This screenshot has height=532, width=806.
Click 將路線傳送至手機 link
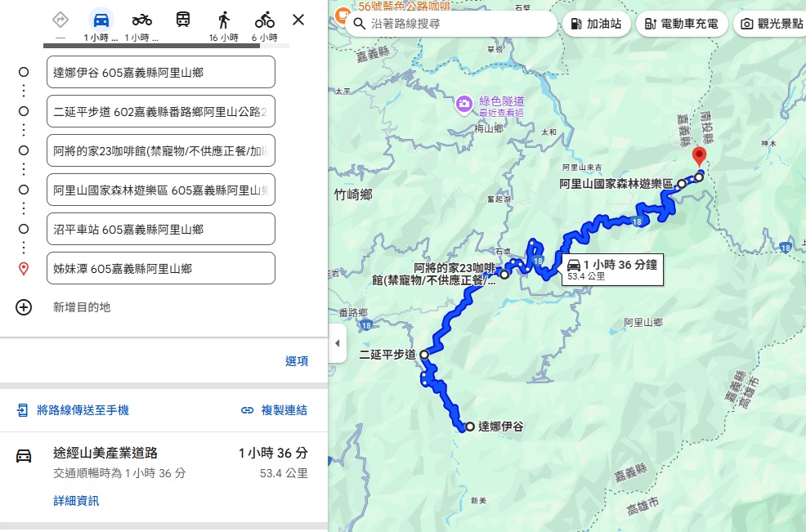(83, 410)
